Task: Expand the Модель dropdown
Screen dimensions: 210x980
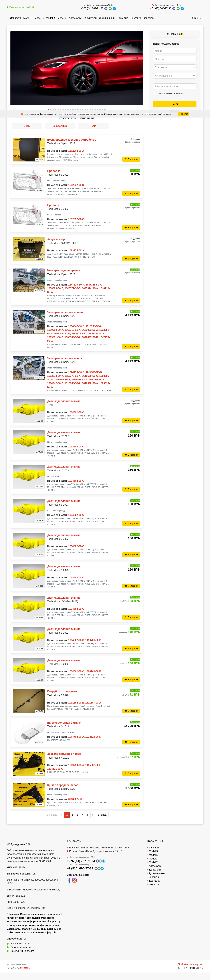Action: [x=175, y=59]
